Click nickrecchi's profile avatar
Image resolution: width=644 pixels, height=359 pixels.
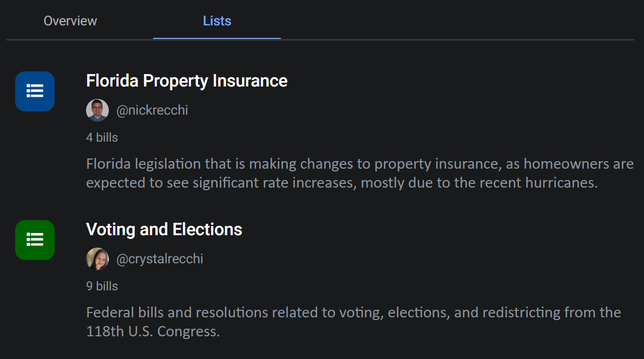[x=97, y=110]
